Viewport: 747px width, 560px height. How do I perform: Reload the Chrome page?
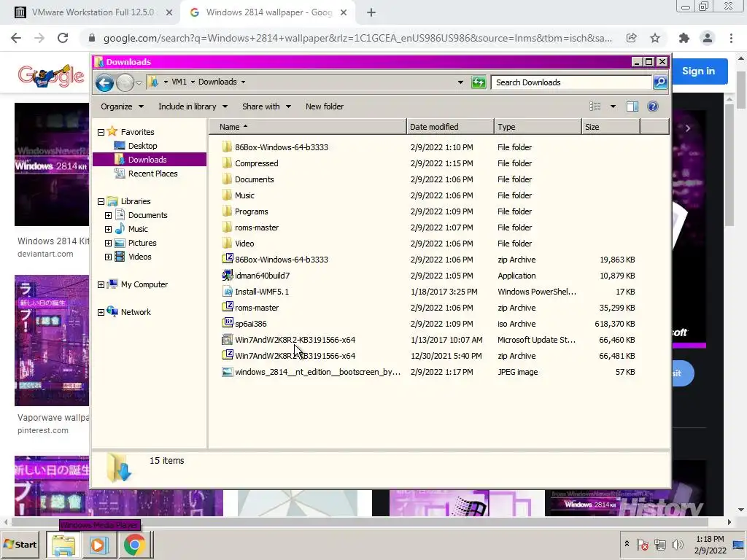click(63, 38)
